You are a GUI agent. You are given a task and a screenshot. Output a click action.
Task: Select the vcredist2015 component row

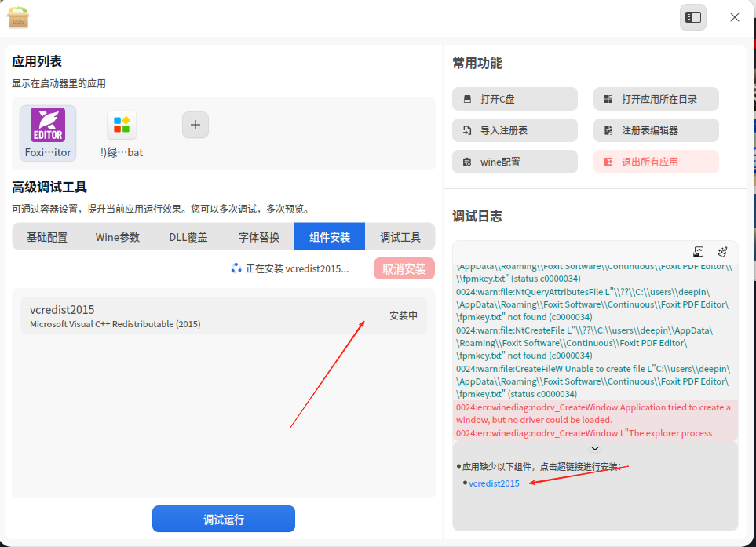tap(224, 315)
